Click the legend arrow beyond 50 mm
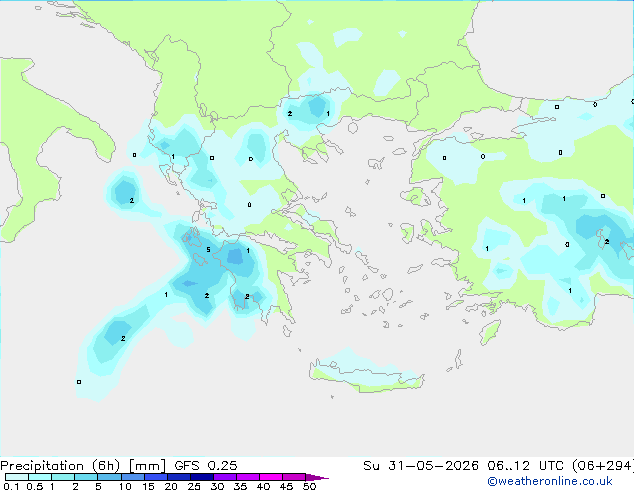This screenshot has height=490, width=634. point(317,477)
